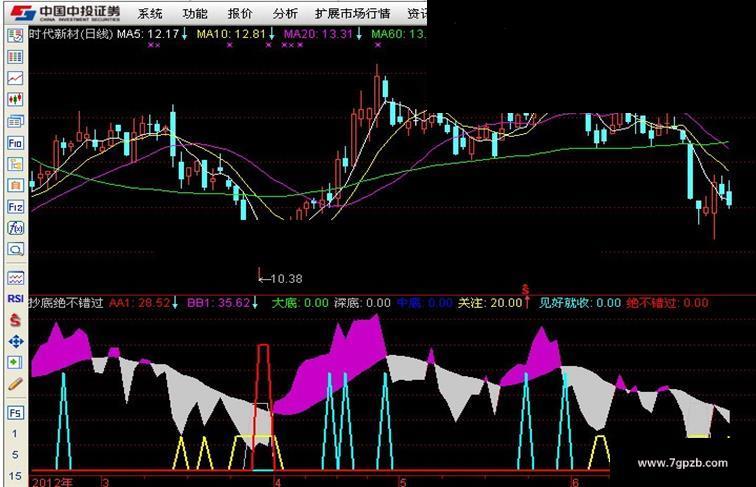This screenshot has height=487, width=756.
Task: Click the orange panel icon below tree icon
Action: 15,185
